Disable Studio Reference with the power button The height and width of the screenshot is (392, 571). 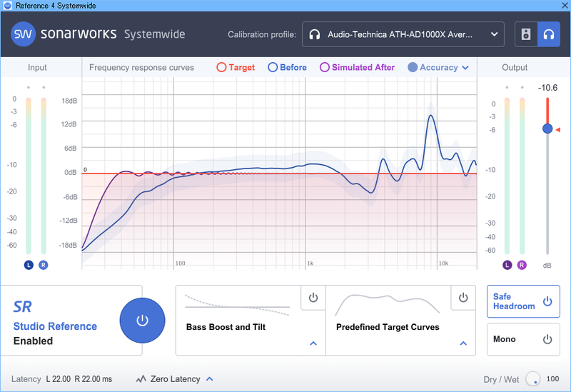point(142,321)
